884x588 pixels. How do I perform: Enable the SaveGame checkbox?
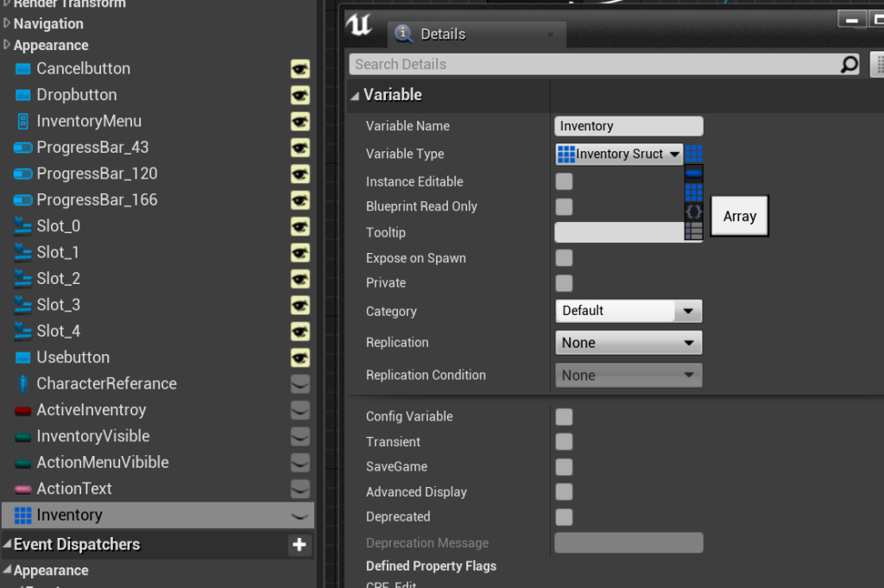564,467
